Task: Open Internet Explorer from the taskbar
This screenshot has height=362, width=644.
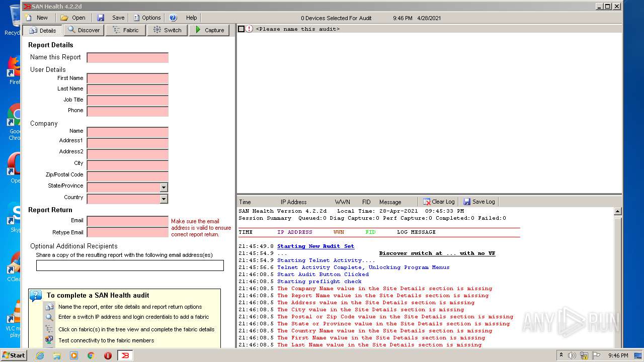Action: [40, 355]
